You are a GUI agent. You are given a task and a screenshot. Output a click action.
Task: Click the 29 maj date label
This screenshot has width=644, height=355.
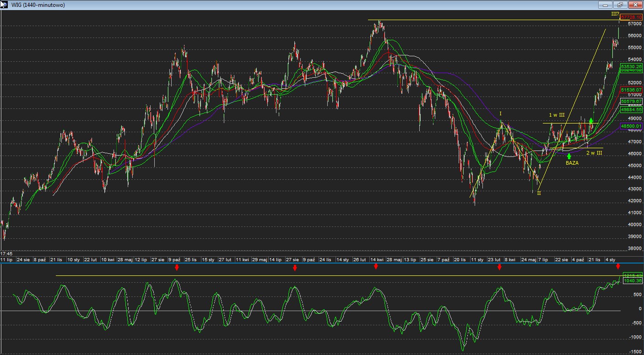tap(259, 259)
